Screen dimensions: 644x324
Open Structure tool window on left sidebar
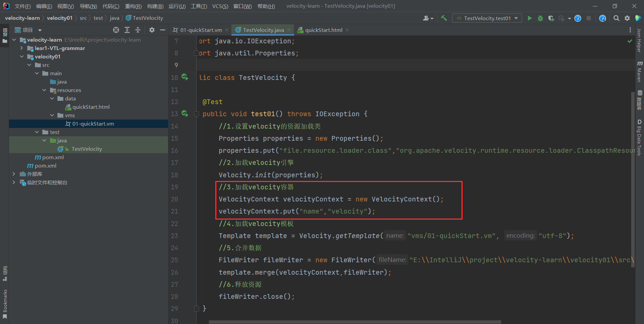(x=5, y=274)
